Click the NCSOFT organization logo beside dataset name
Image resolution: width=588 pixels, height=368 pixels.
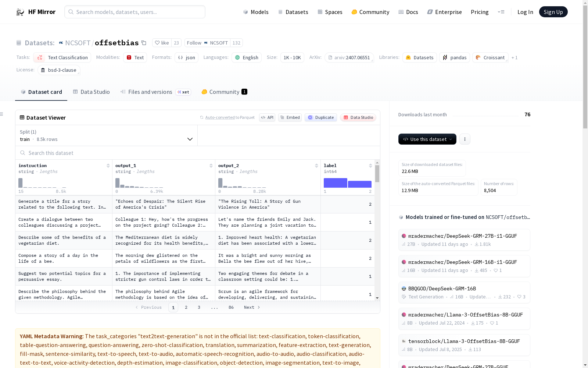[61, 43]
